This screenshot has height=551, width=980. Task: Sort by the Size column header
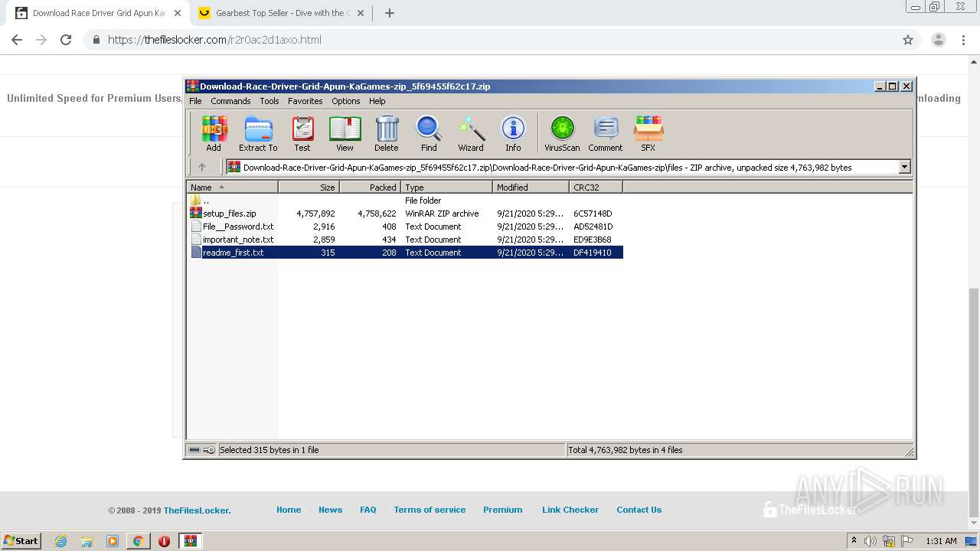[x=309, y=187]
